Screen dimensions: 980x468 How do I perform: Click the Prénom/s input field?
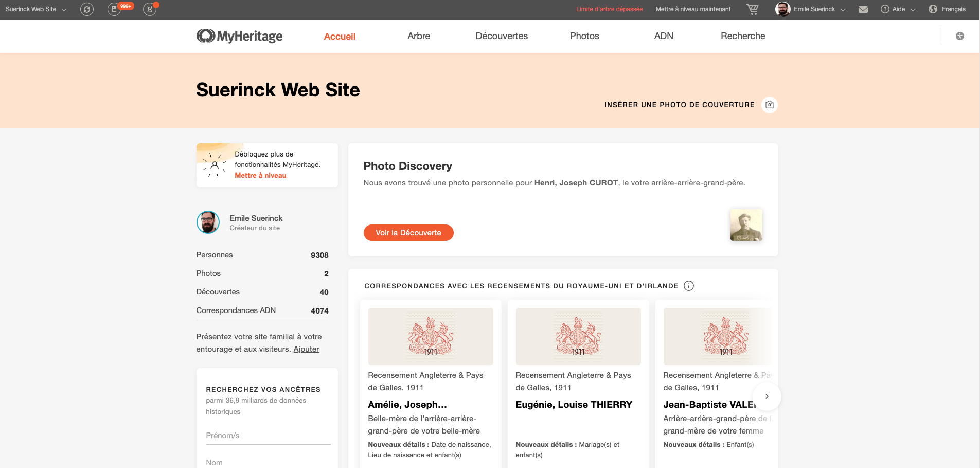click(268, 436)
